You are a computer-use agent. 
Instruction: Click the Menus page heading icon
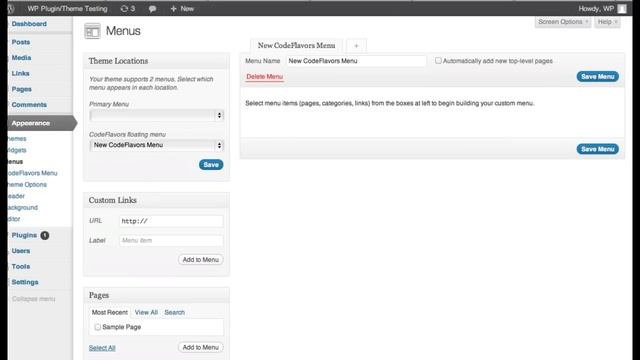(x=92, y=31)
